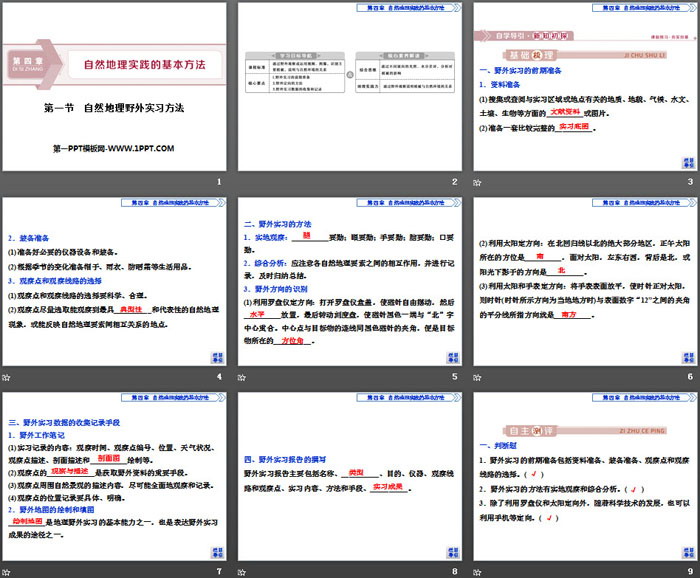Image resolution: width=700 pixels, height=578 pixels.
Task: Click the animation star beneath slide 8
Action: click(242, 571)
